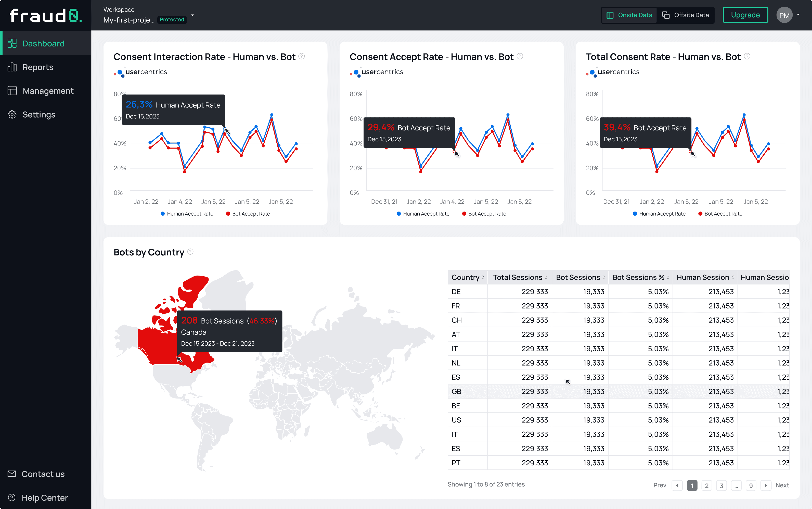Screen dimensions: 812x509
Task: Select the GB row in country table
Action: click(x=618, y=392)
